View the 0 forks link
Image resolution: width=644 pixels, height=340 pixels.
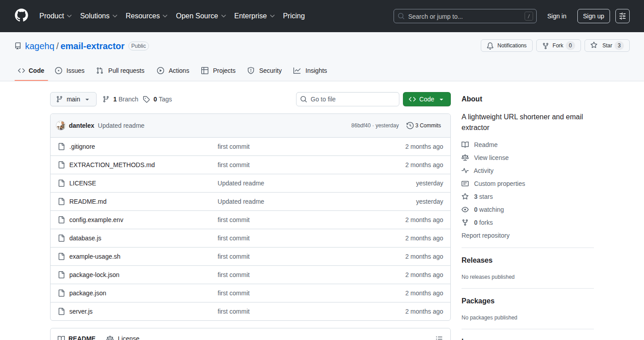[477, 222]
